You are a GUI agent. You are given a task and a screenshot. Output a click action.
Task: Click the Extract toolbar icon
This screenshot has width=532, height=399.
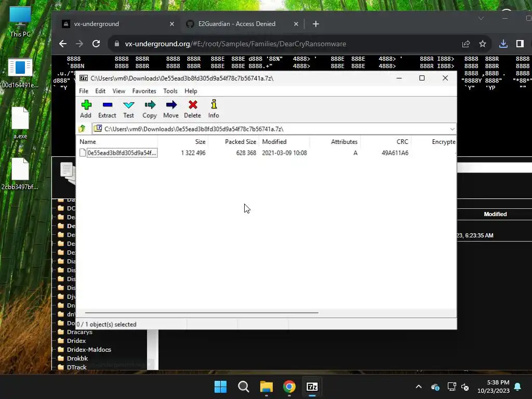coord(107,109)
